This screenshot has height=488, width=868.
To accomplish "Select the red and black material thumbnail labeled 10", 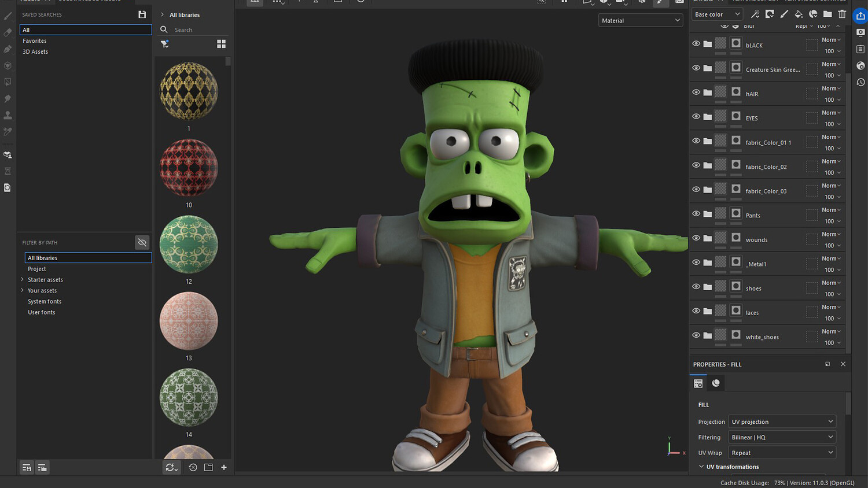I will (189, 168).
